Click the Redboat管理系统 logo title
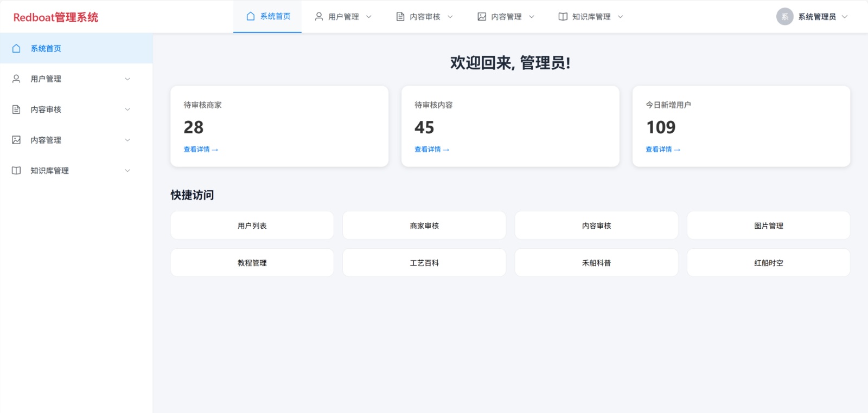Image resolution: width=868 pixels, height=413 pixels. click(x=56, y=17)
